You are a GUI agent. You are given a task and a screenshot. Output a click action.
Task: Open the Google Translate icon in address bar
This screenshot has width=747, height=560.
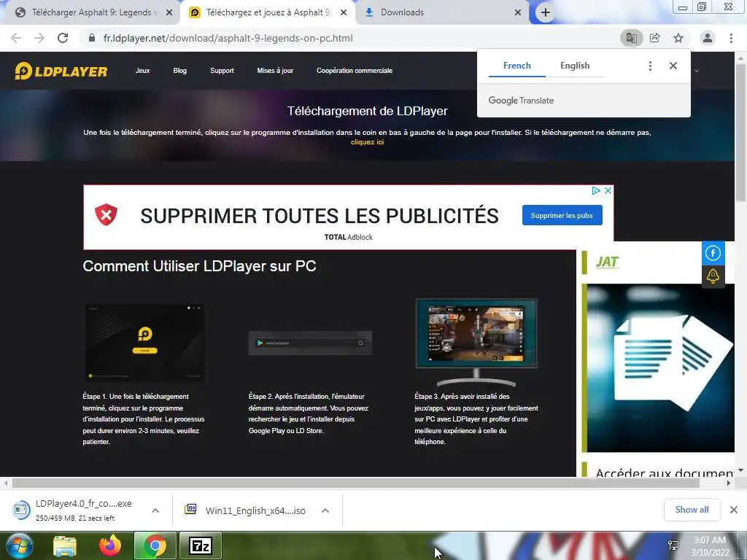[x=631, y=38]
